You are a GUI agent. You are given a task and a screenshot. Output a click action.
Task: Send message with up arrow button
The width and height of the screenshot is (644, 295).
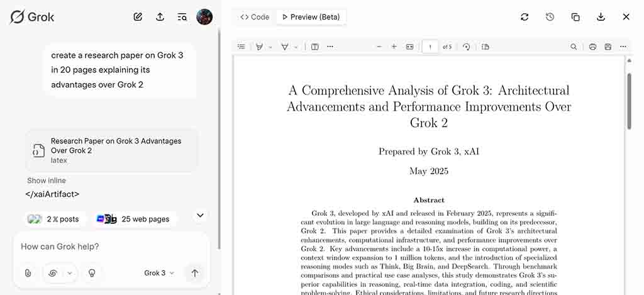point(195,273)
